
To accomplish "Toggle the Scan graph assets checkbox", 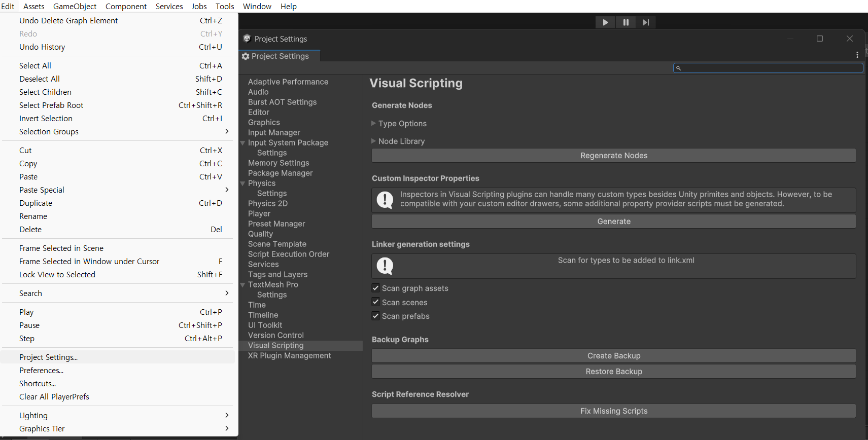I will coord(376,288).
